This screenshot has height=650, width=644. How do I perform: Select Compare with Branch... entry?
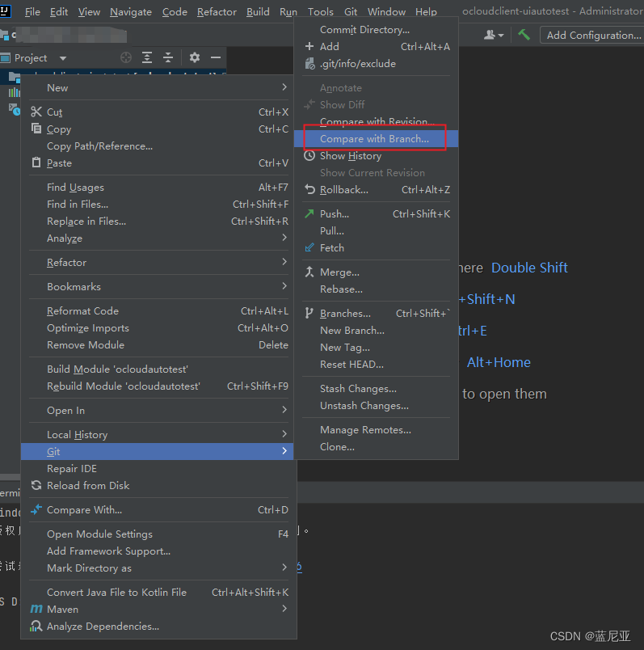coord(376,138)
